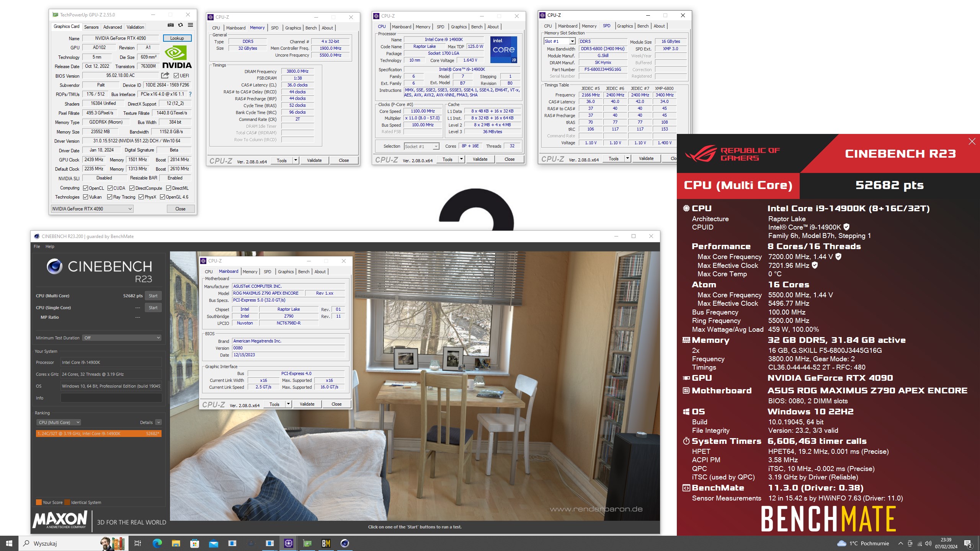Toggle the DirectML checkbox in GPU-Z
The width and height of the screenshot is (980, 551).
pyautogui.click(x=168, y=188)
